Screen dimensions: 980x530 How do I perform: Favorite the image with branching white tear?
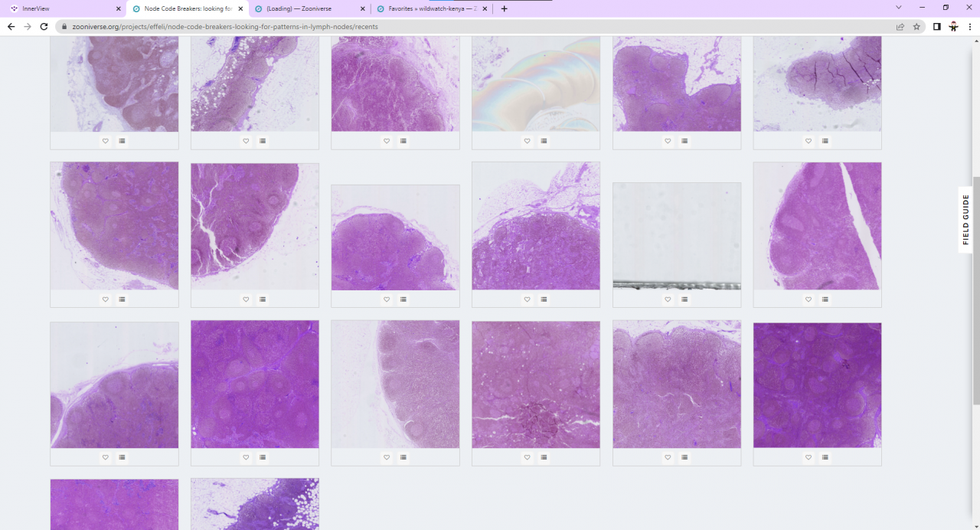(x=246, y=299)
